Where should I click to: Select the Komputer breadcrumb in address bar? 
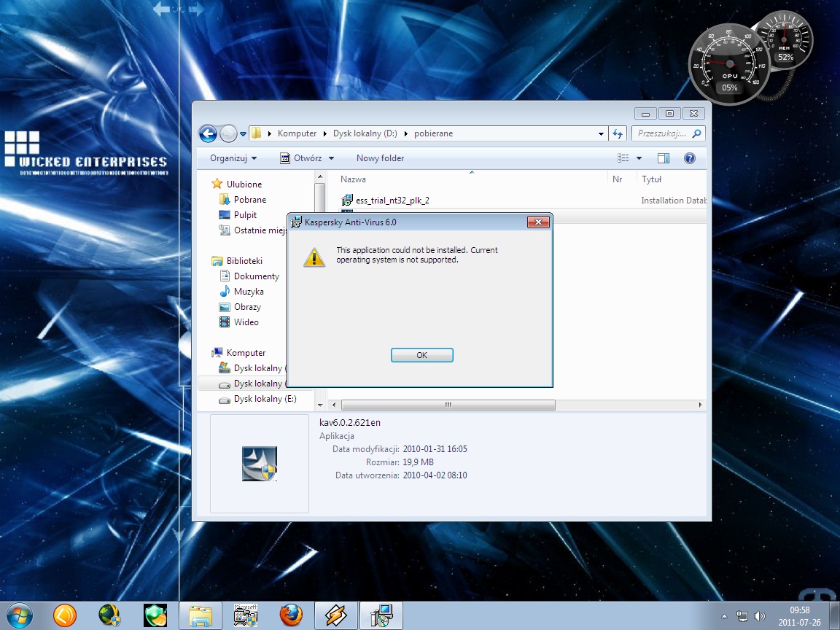[297, 133]
